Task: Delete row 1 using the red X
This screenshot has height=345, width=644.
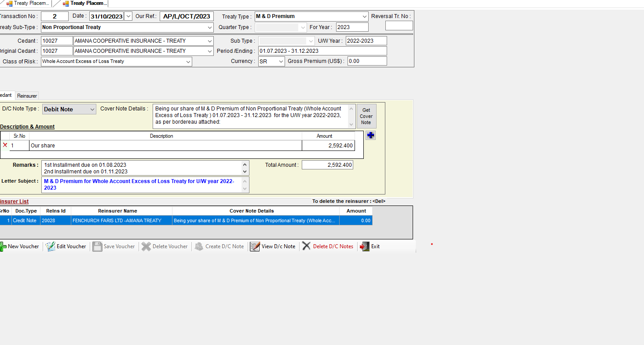Action: (5, 145)
